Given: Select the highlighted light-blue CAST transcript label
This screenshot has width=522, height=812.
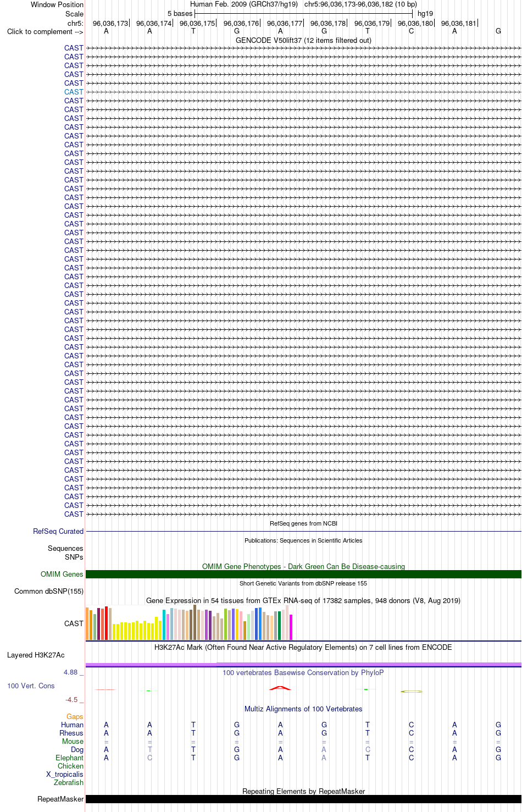Looking at the screenshot, I should click(x=74, y=92).
